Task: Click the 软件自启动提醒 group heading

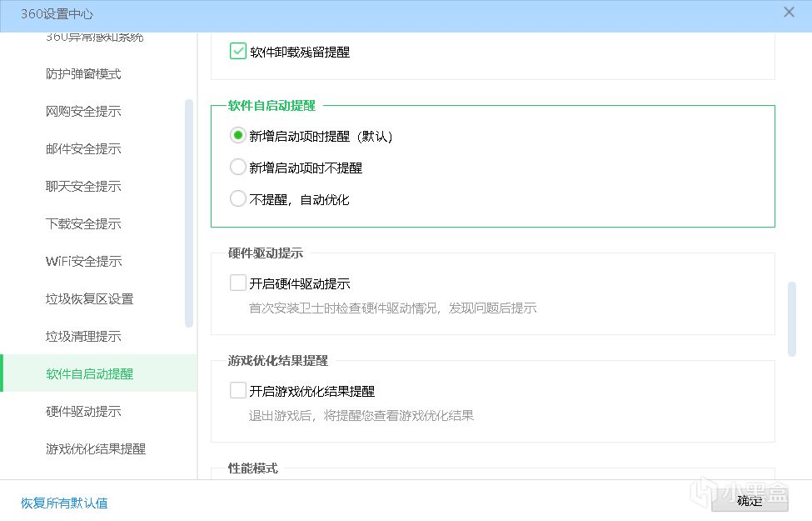Action: 271,106
